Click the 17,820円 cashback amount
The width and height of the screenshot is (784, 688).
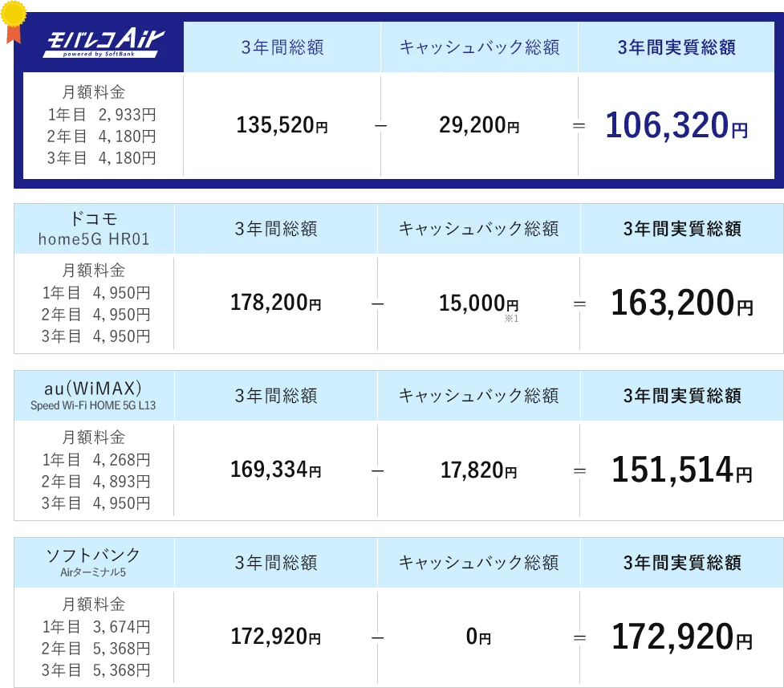tap(479, 470)
